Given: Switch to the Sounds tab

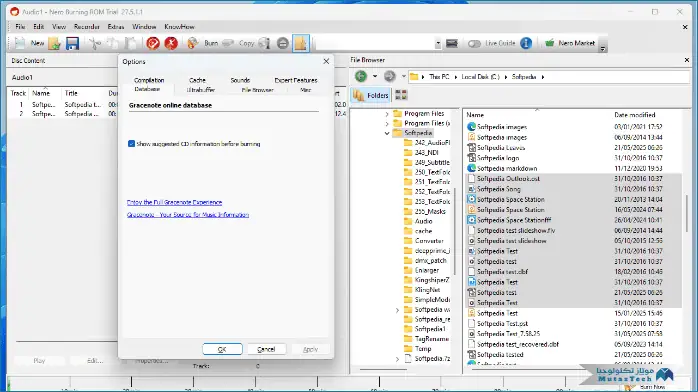Looking at the screenshot, I should point(240,80).
